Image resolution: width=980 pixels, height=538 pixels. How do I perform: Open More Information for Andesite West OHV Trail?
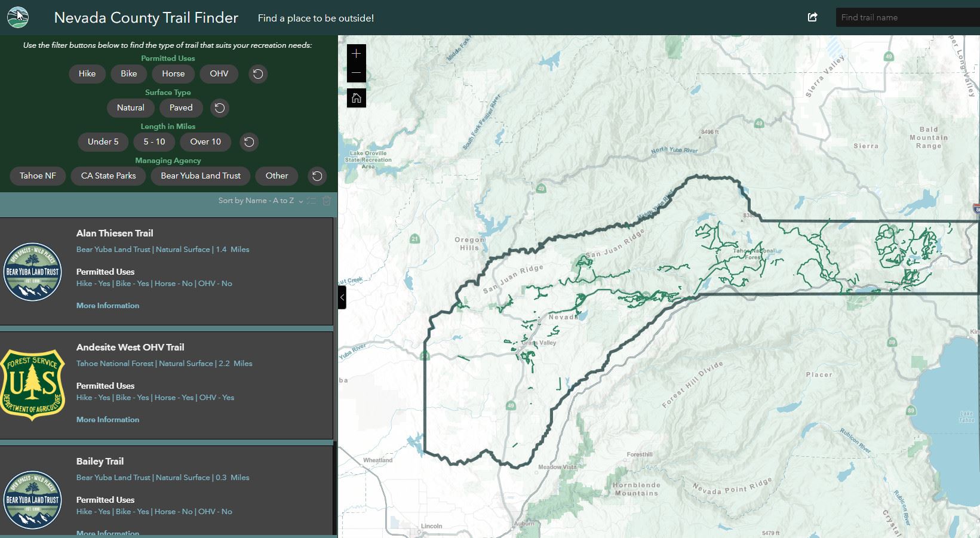pyautogui.click(x=107, y=419)
